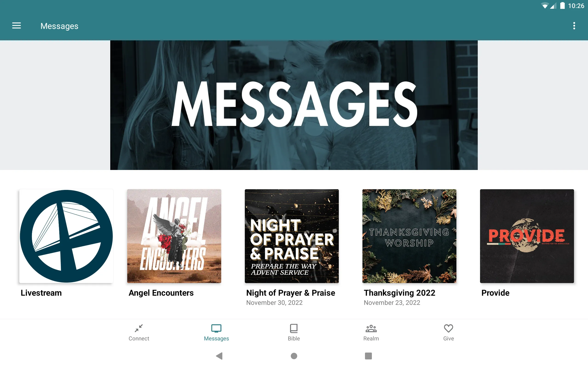Image resolution: width=588 pixels, height=367 pixels.
Task: Open the hamburger side menu
Action: 17,26
